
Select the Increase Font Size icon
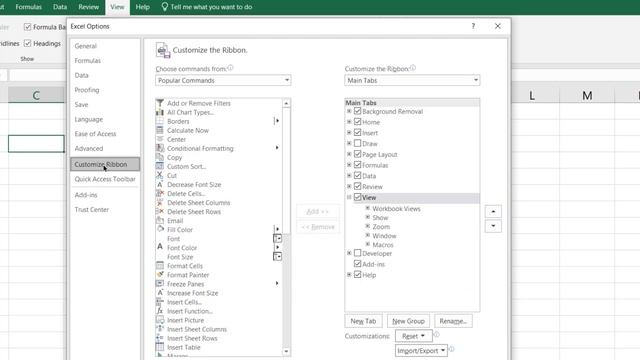(x=160, y=293)
